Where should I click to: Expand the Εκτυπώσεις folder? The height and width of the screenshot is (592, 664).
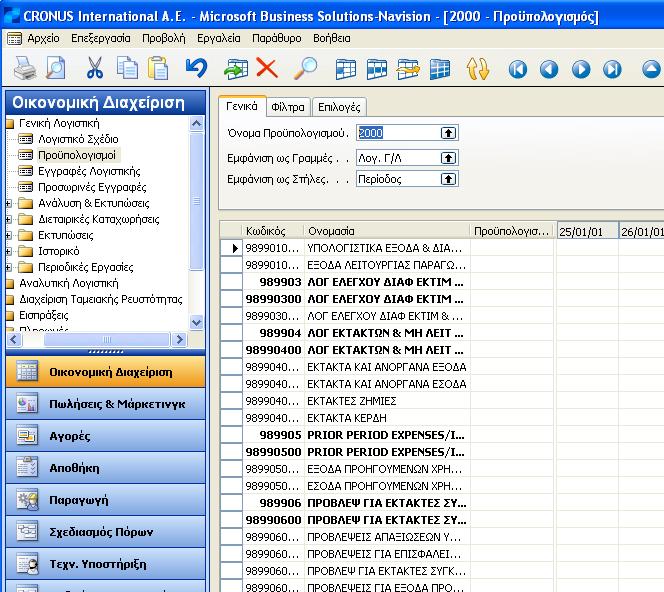coord(8,235)
